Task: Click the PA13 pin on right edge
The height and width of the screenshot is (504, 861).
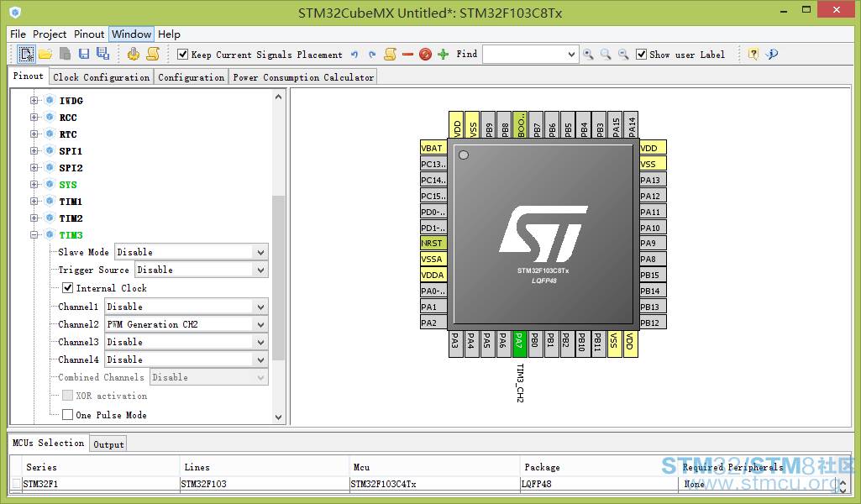Action: [x=653, y=180]
